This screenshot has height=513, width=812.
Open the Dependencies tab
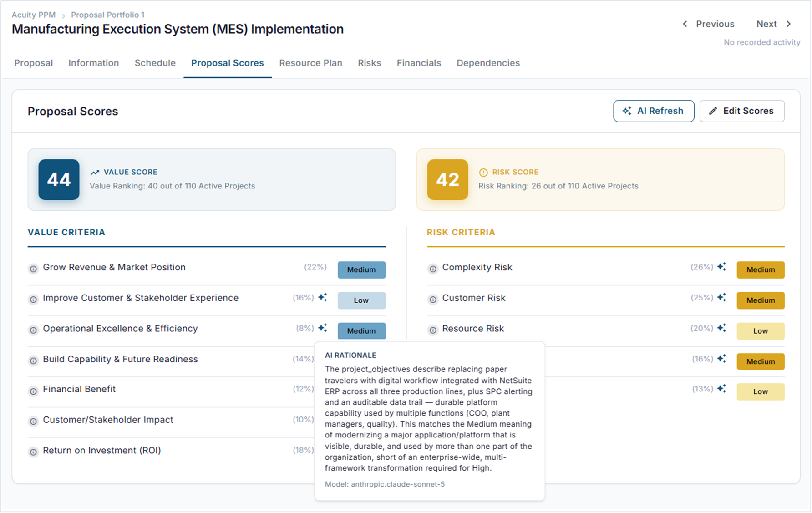(488, 63)
